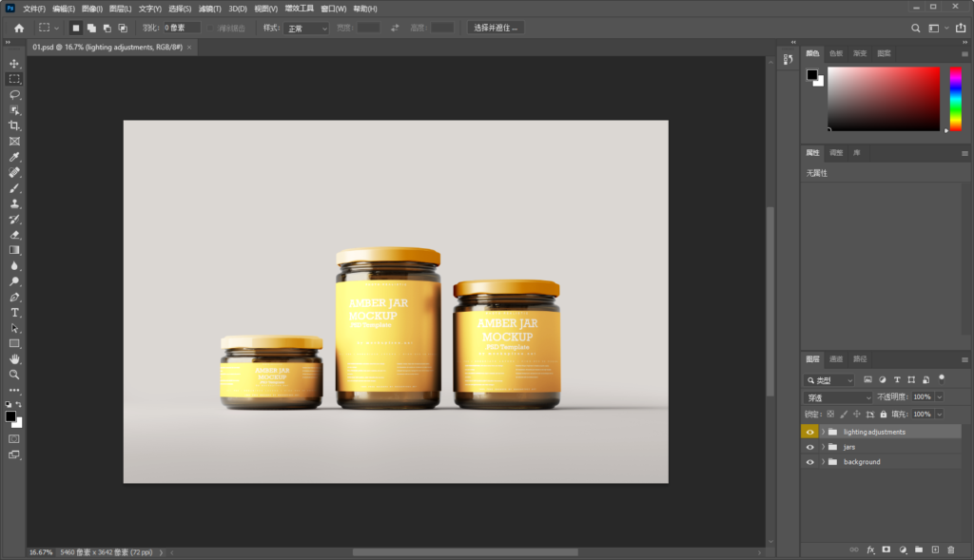Switch to the Paths tab
This screenshot has height=560, width=974.
pyautogui.click(x=860, y=358)
